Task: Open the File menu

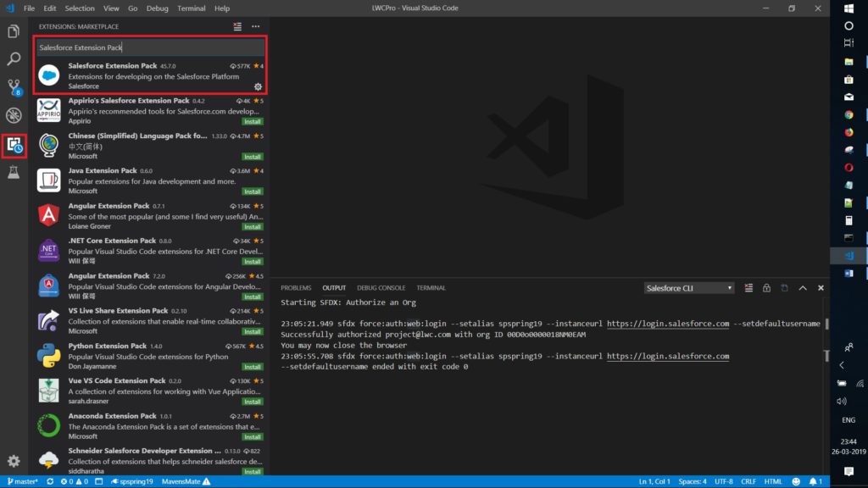Action: (30, 8)
